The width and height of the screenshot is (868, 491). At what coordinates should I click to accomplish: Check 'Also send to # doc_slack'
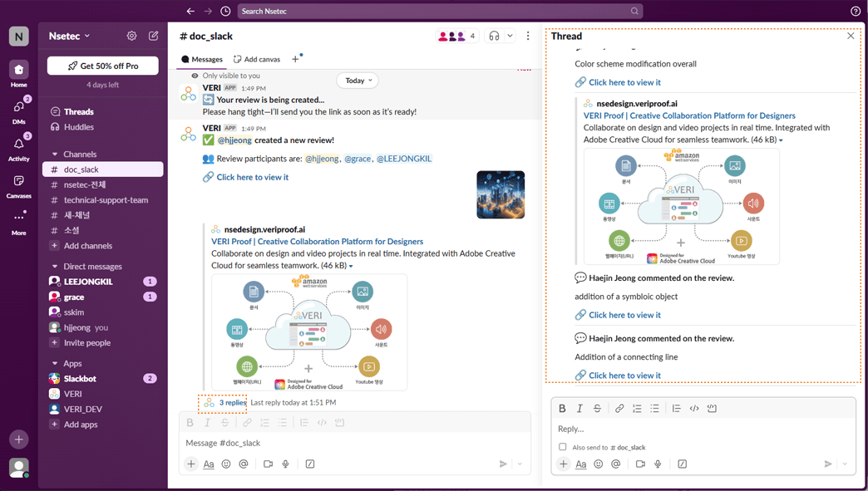tap(563, 447)
